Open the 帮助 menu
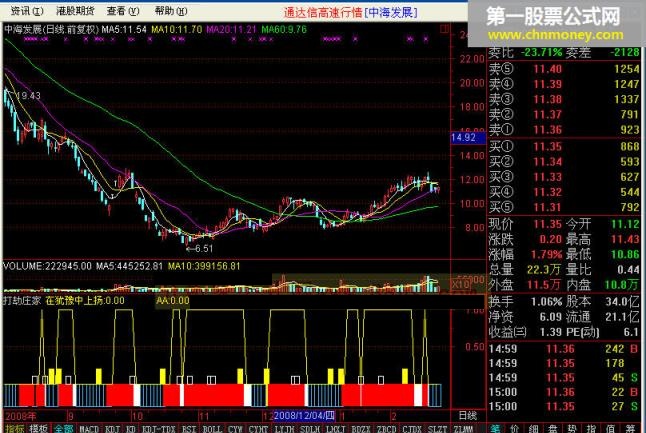The height and width of the screenshot is (433, 646). [x=171, y=11]
